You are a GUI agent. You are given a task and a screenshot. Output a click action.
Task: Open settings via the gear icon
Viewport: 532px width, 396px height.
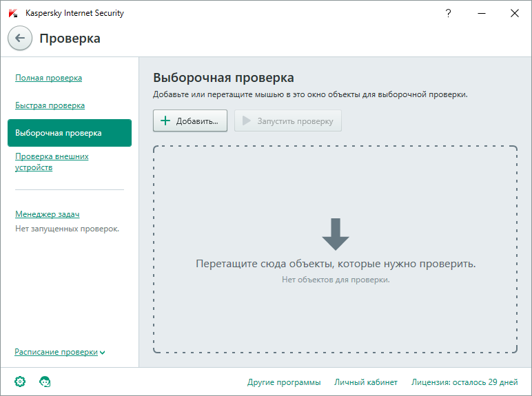point(20,382)
